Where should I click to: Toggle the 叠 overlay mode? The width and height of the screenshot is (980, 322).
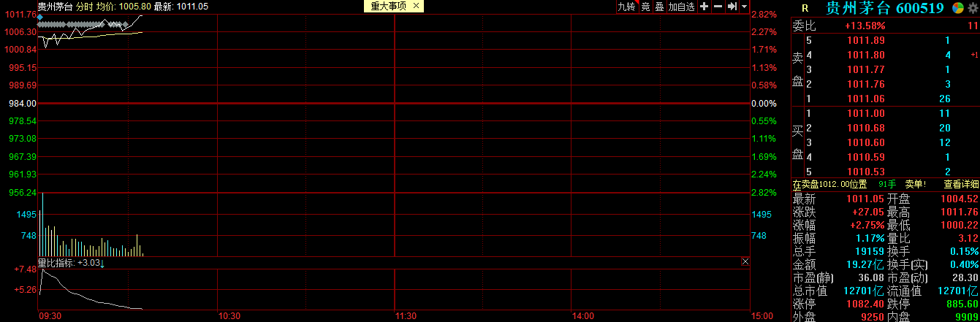tap(659, 7)
